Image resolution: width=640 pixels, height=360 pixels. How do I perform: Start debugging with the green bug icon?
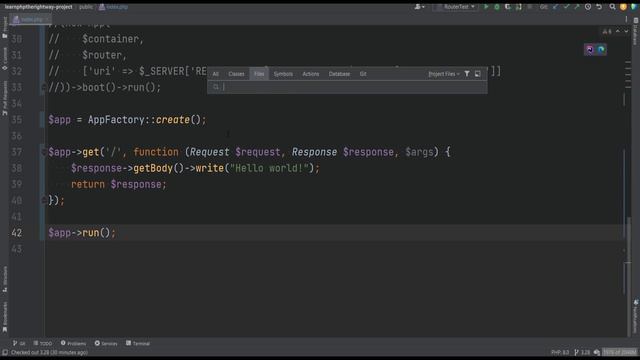497,7
